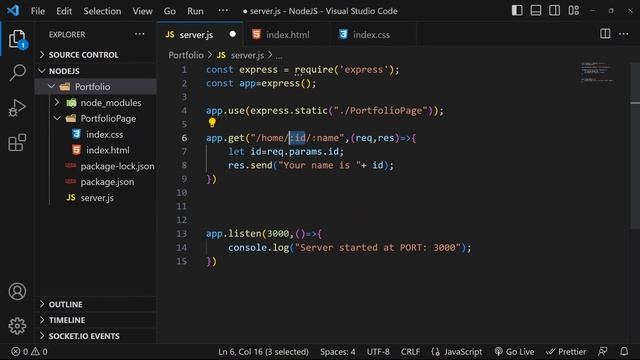Open the Search view icon
Viewport: 640px width, 360px height.
point(17,73)
